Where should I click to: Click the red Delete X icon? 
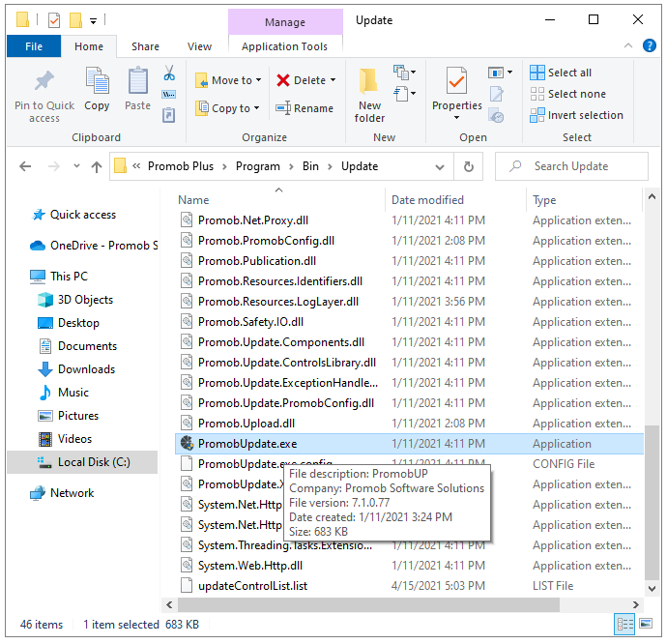pyautogui.click(x=283, y=80)
